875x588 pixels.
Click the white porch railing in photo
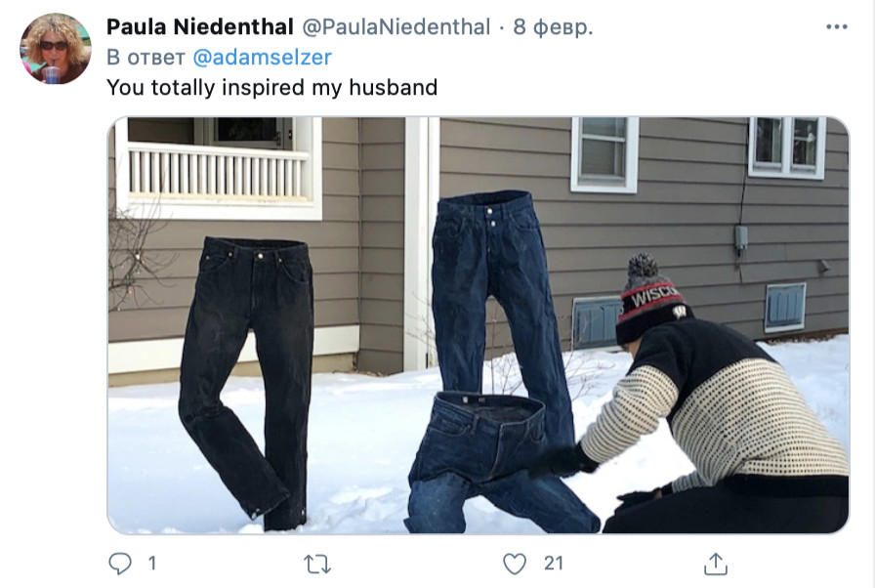(218, 170)
